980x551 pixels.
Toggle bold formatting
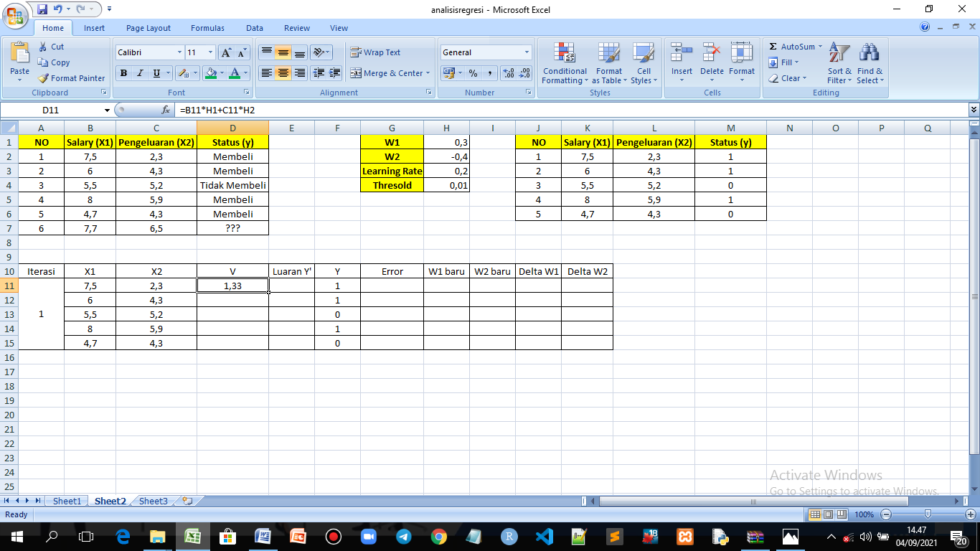[123, 73]
